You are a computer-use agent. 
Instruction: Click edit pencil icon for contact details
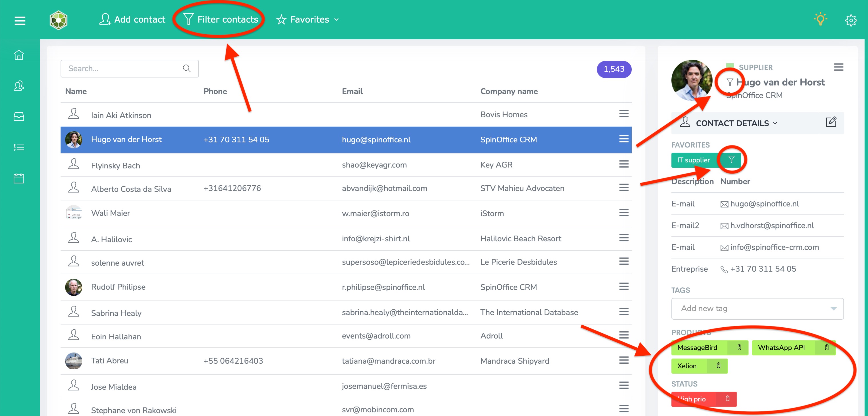click(831, 122)
